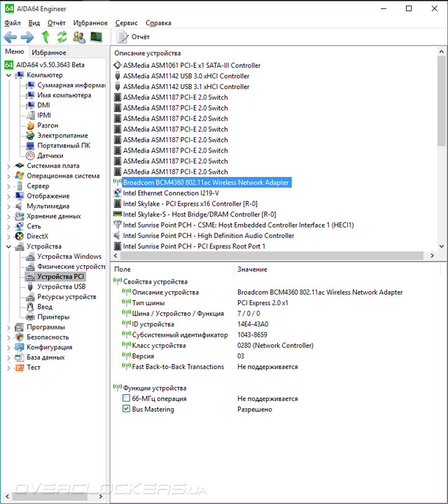Open the Отчёт menu

tap(57, 23)
